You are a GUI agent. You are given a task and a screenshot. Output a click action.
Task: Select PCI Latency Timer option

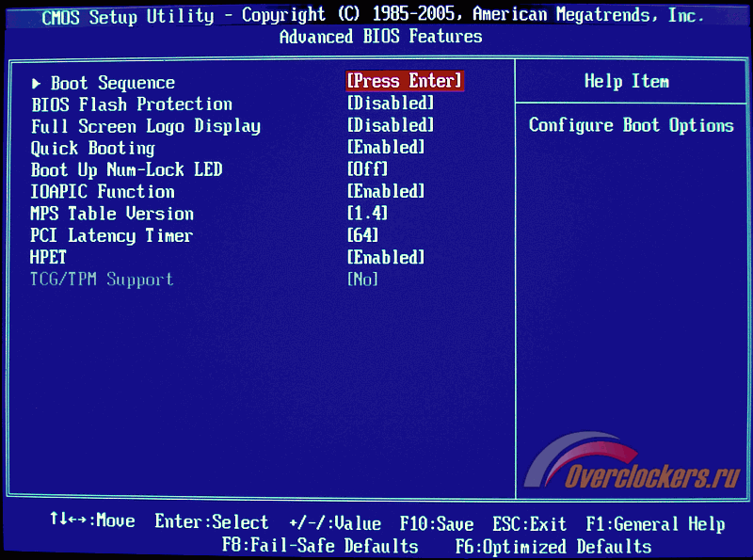[x=111, y=236]
